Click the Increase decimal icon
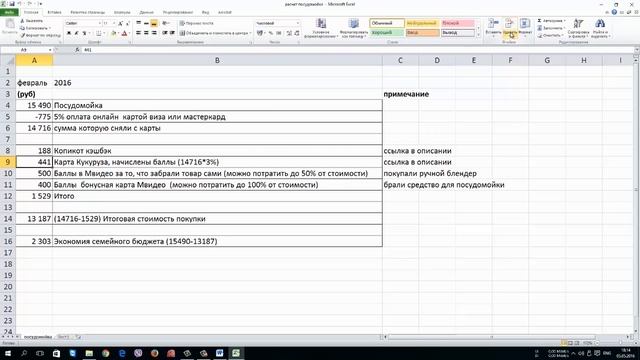 (289, 33)
